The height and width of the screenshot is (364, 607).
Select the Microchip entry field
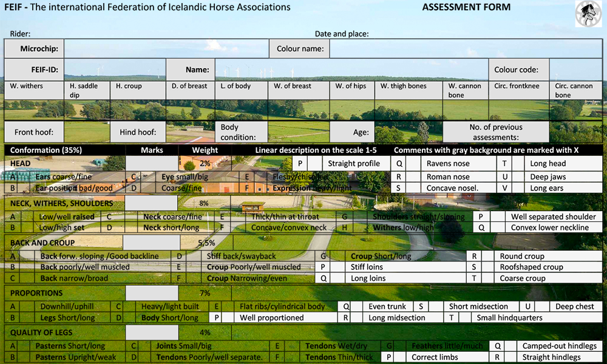point(166,49)
